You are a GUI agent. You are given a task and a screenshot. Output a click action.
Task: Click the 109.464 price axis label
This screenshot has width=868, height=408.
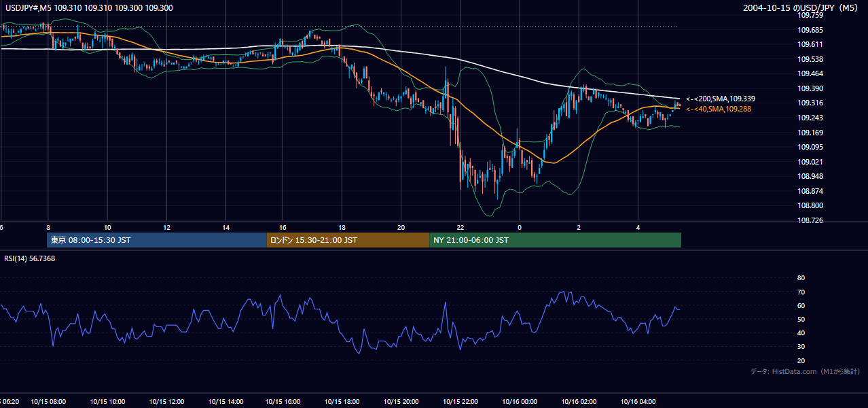pyautogui.click(x=810, y=73)
